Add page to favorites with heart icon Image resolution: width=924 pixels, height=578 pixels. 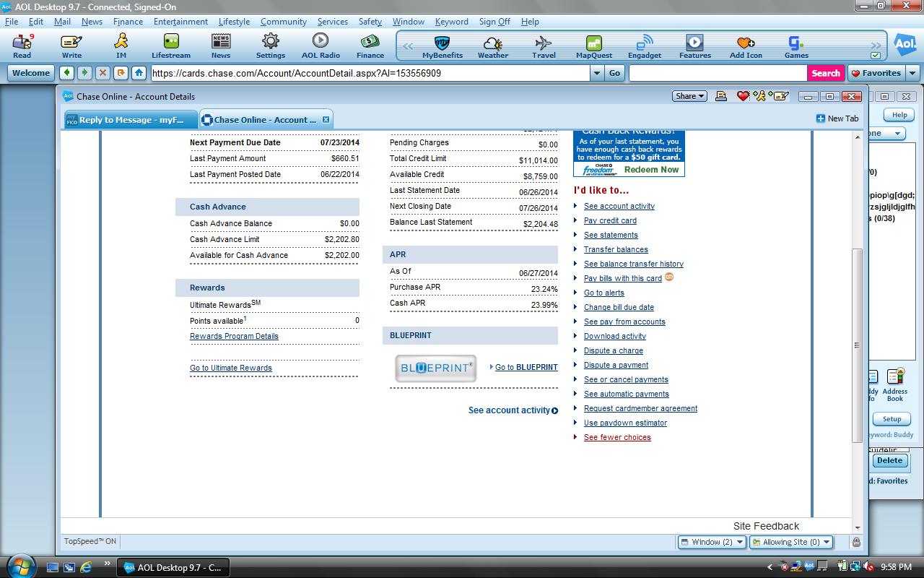(744, 96)
